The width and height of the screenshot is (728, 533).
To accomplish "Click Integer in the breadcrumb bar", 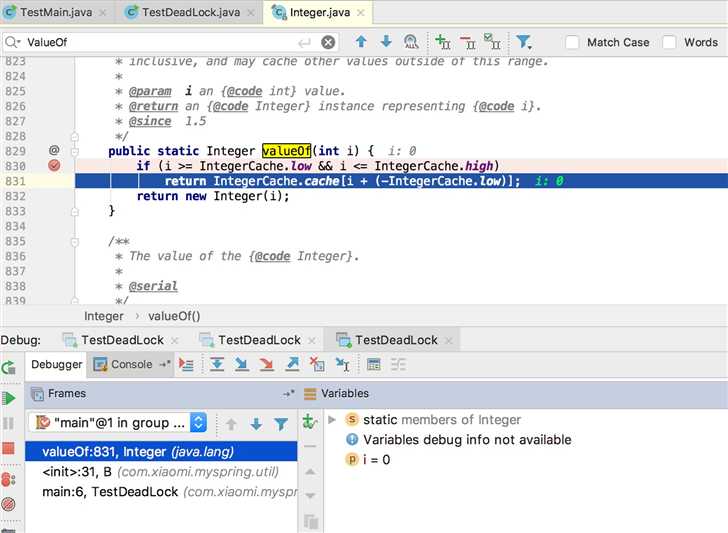I will point(104,316).
